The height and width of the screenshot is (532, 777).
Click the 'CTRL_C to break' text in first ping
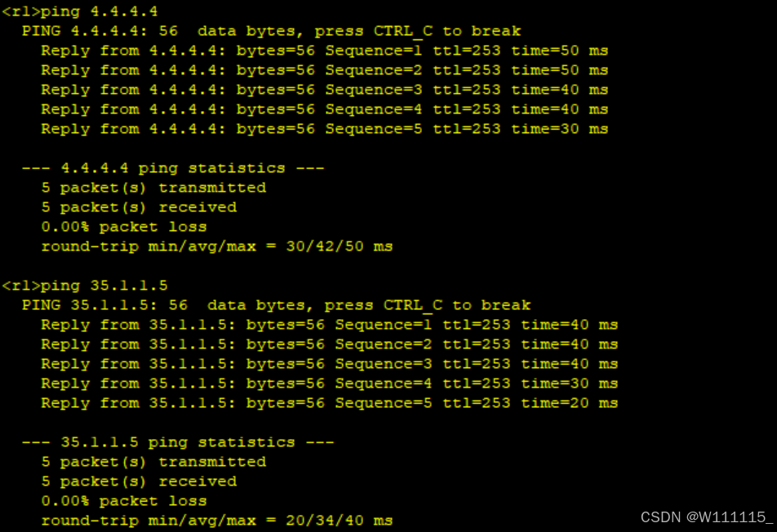447,31
